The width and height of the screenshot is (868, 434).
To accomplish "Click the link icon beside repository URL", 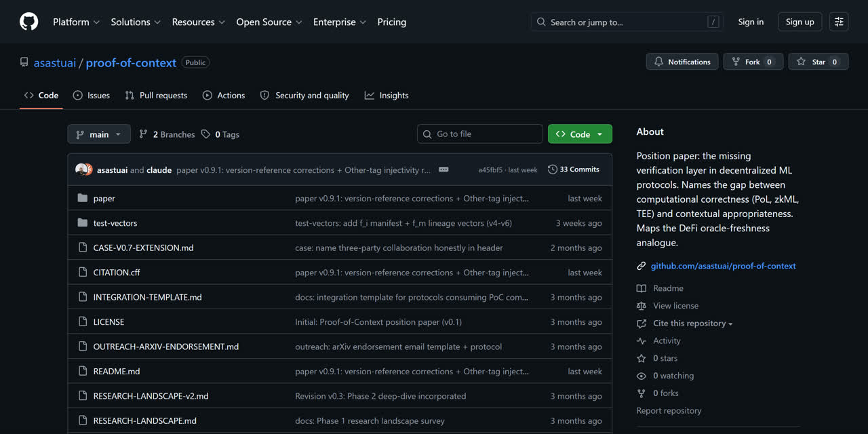I will [x=642, y=266].
